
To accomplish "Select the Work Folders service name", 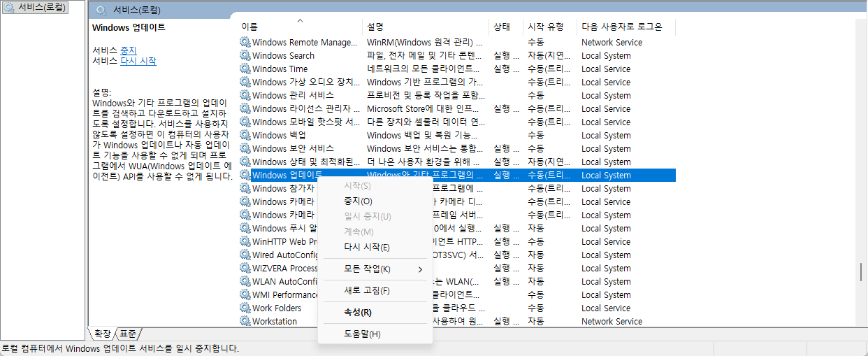I will coord(277,308).
